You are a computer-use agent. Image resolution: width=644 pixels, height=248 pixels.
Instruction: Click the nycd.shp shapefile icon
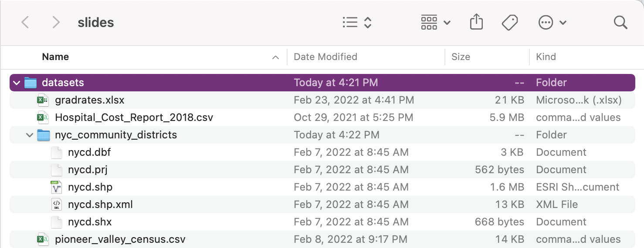(x=56, y=187)
